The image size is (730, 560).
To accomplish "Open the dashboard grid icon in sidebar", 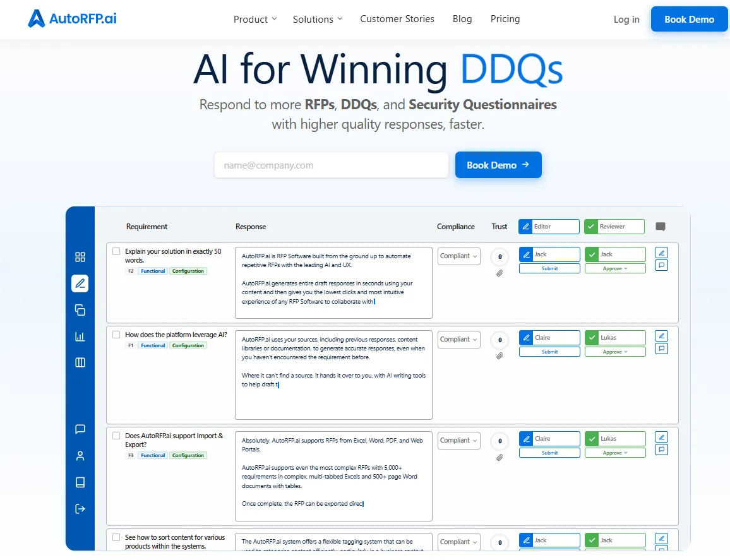I will click(x=80, y=257).
